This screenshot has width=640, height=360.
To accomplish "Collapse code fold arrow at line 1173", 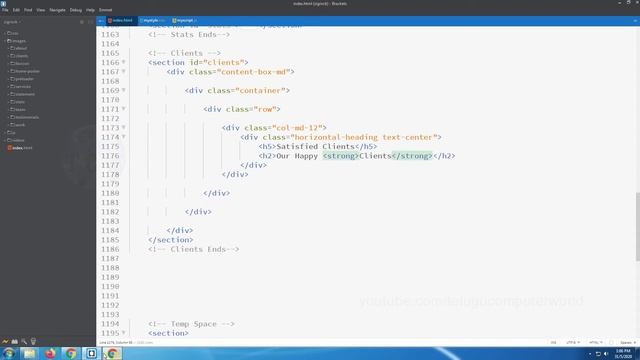I will coord(124,128).
